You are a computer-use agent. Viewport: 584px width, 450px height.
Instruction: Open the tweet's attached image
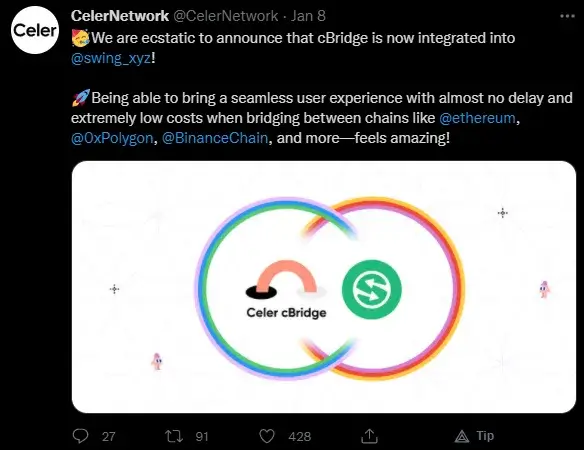324,287
